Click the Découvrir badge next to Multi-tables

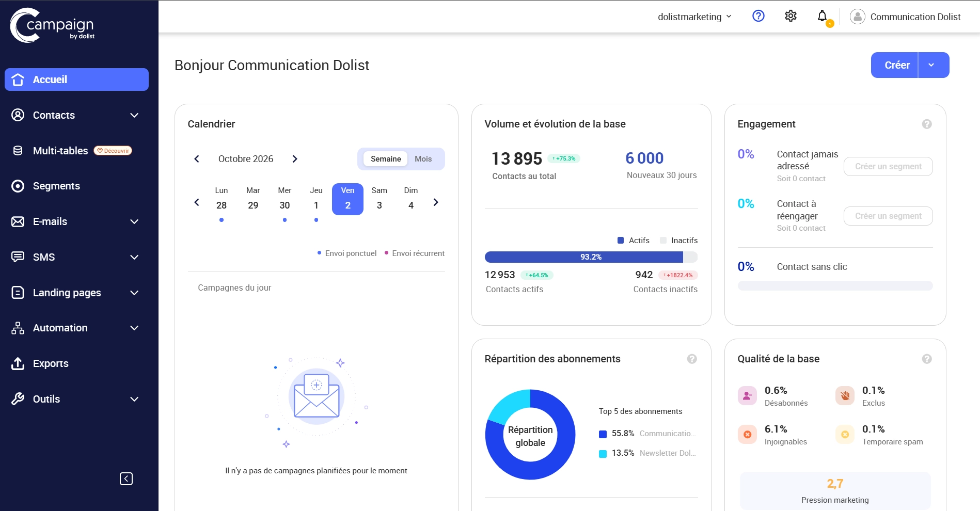[x=113, y=151]
